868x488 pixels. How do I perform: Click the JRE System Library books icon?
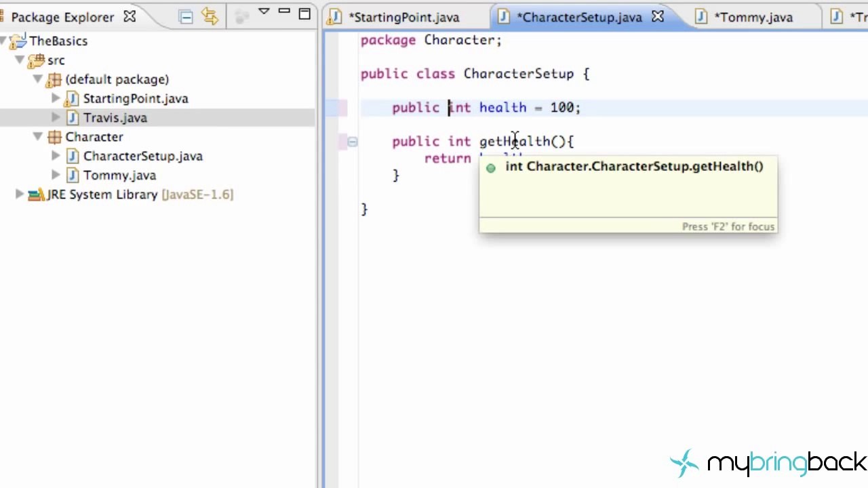(x=37, y=195)
